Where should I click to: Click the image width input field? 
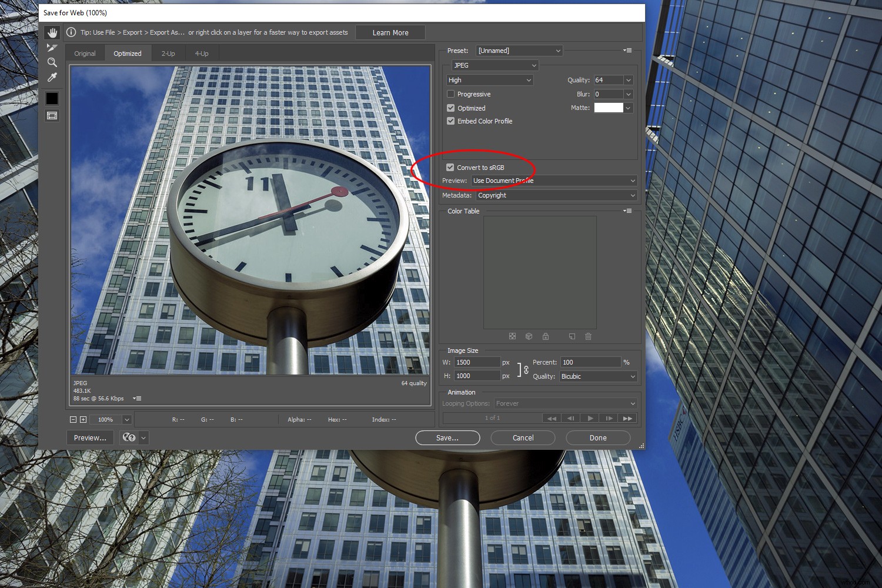pyautogui.click(x=477, y=362)
